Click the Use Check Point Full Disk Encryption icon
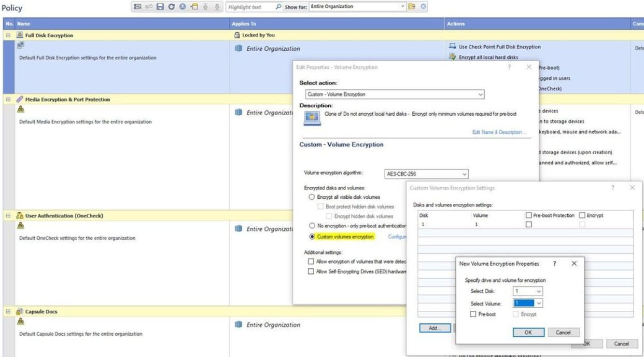Screen dimensions: 644x357 point(452,46)
